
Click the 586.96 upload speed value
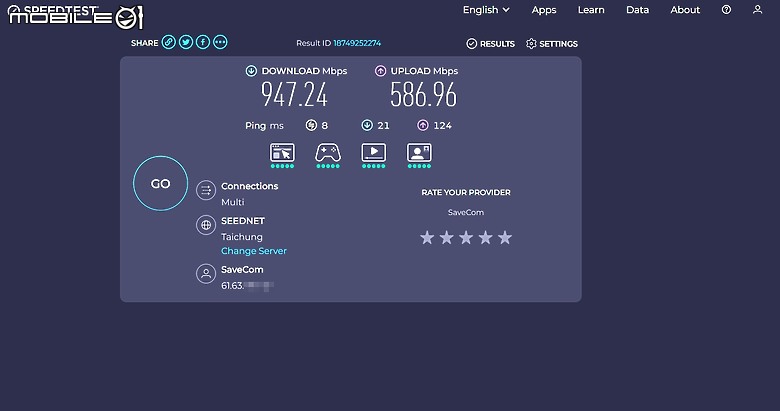pos(423,95)
